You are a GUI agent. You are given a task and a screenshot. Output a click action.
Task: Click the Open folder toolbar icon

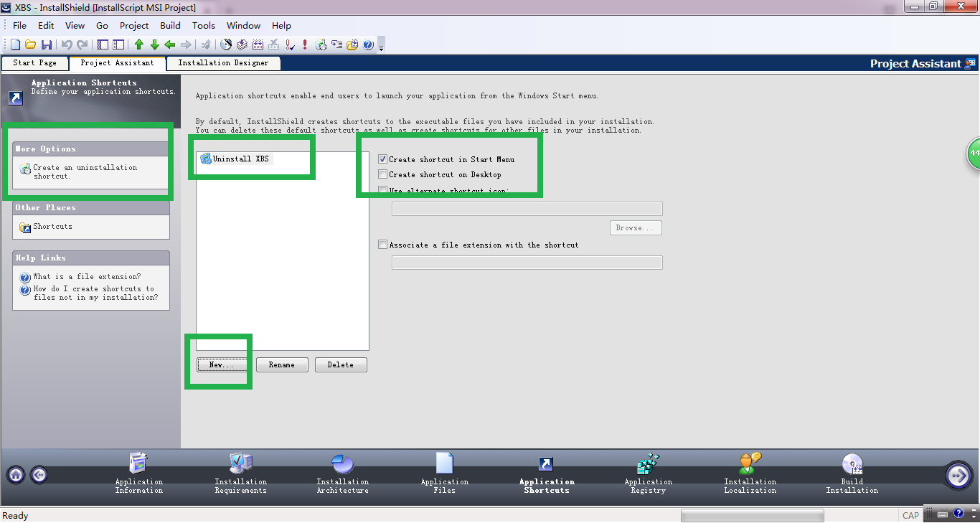click(30, 44)
